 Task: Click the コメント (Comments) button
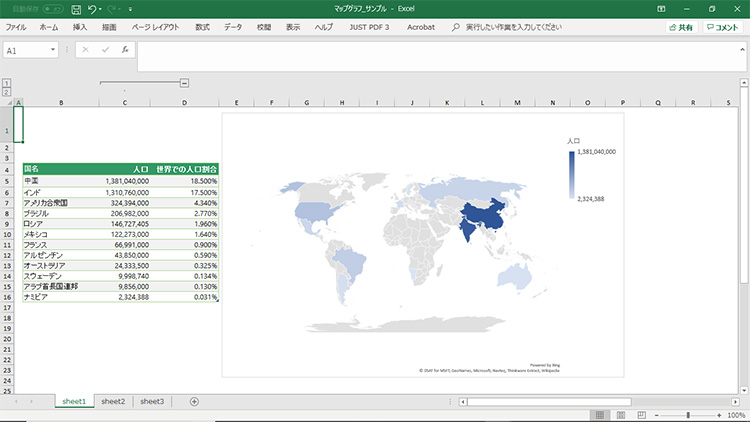(721, 27)
